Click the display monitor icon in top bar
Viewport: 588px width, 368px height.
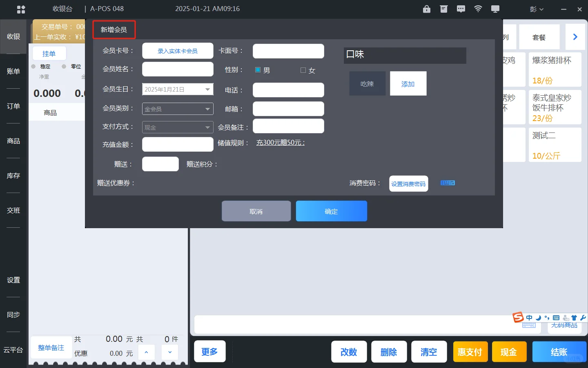tap(495, 9)
